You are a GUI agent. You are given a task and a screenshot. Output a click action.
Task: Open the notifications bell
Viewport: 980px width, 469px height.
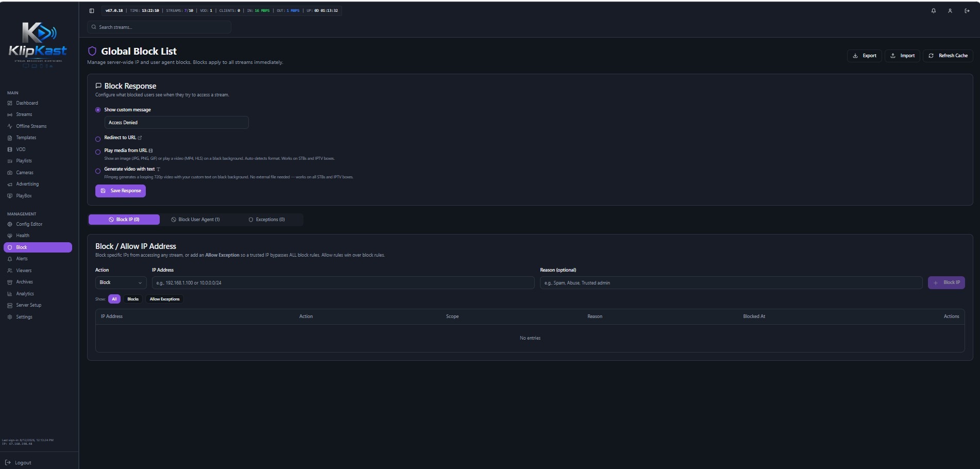point(934,11)
